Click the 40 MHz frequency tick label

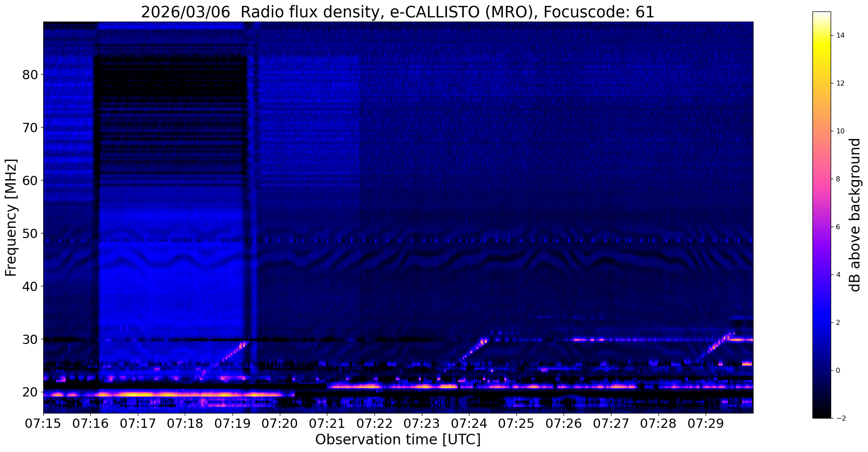[30, 286]
